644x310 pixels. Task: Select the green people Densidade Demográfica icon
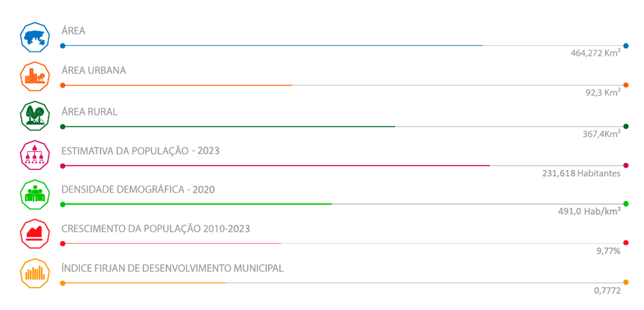35,194
